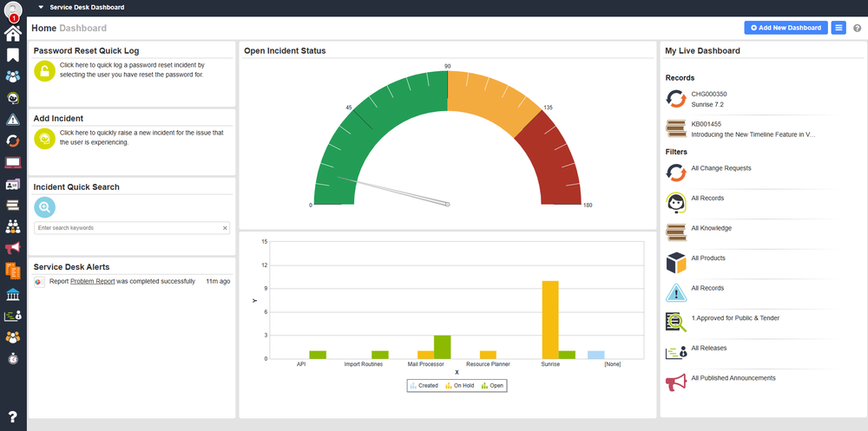Open the All Change Requests filter
Image resolution: width=868 pixels, height=431 pixels.
tap(721, 168)
